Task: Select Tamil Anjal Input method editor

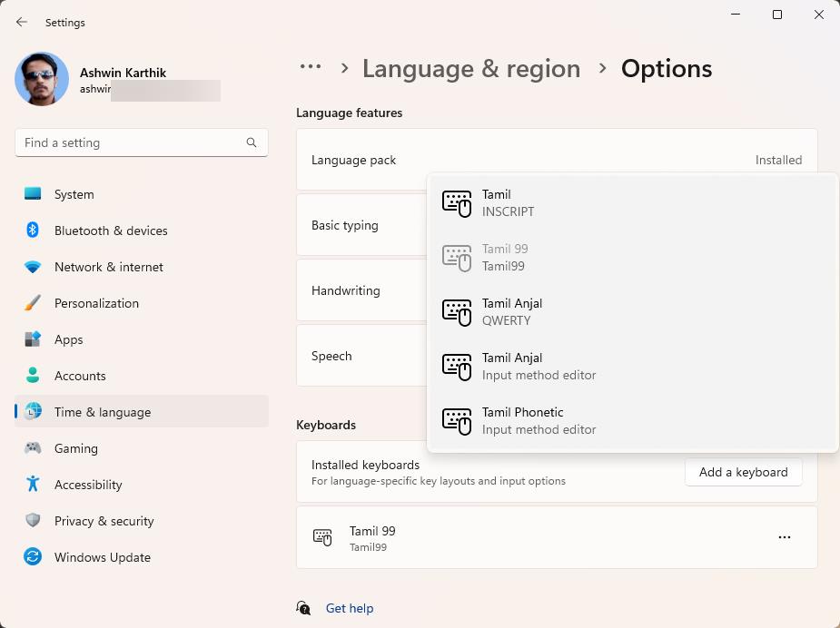Action: coord(633,367)
